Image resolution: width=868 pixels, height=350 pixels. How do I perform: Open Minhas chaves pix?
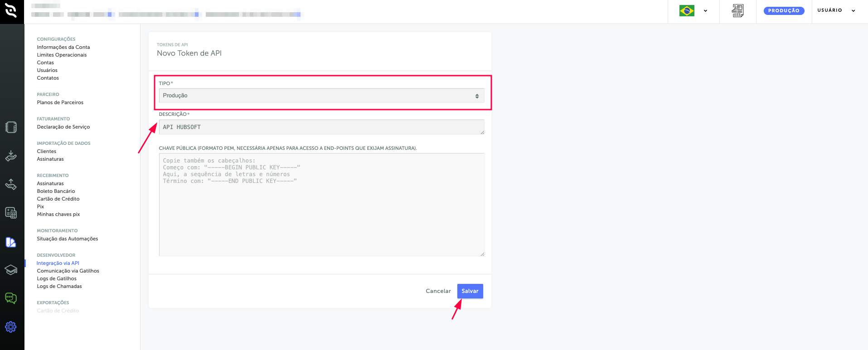click(58, 214)
